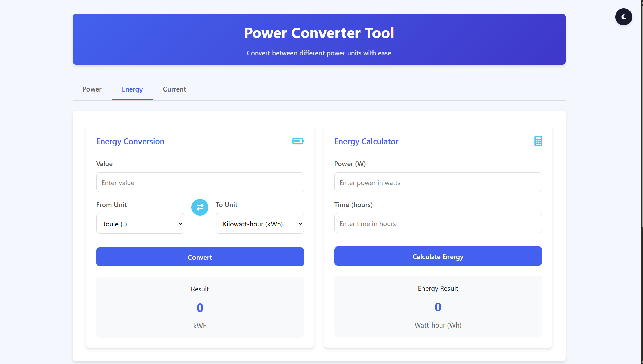Focus the Enter time in hours field

(x=438, y=223)
